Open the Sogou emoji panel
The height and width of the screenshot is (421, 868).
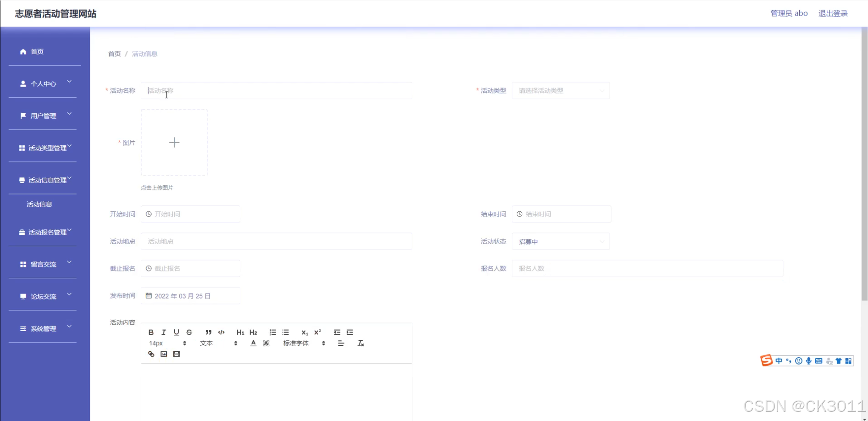[799, 361]
